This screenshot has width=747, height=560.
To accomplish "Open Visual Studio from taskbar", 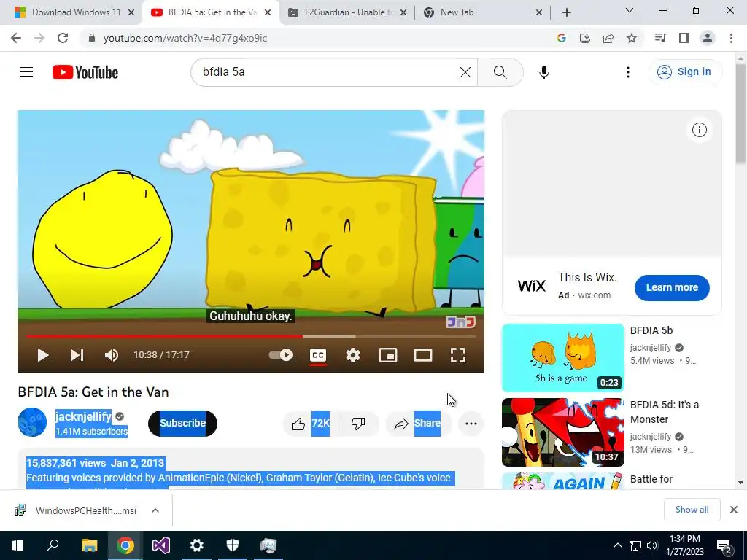I will (161, 545).
